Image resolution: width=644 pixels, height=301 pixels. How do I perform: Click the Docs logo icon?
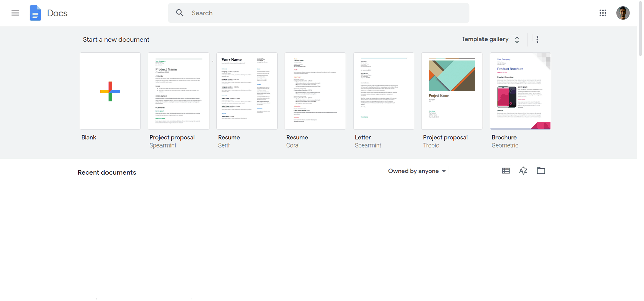[x=35, y=13]
